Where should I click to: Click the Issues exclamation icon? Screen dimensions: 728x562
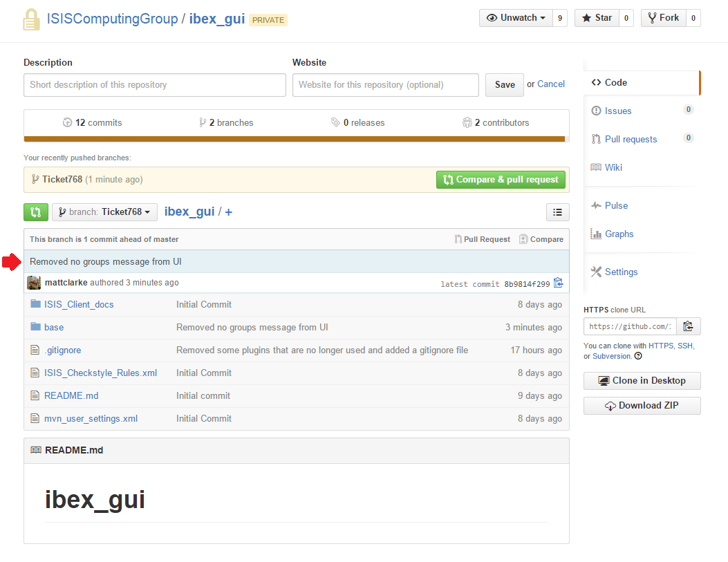click(596, 111)
